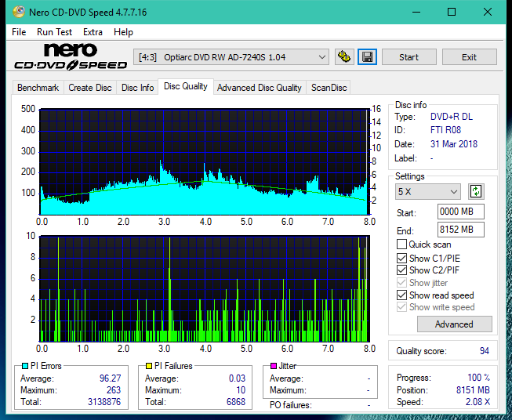The image size is (512, 420).
Task: Expand the 5 X speed dropdown
Action: [x=428, y=191]
